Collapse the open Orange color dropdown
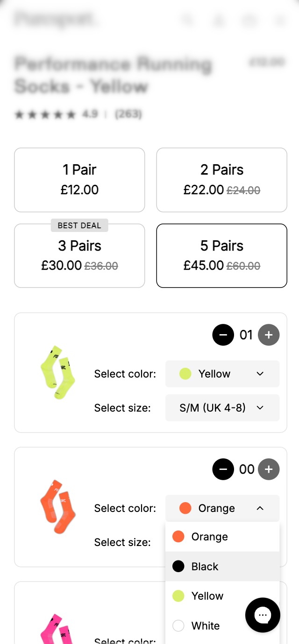Viewport: 299px width, 644px height. [222, 508]
